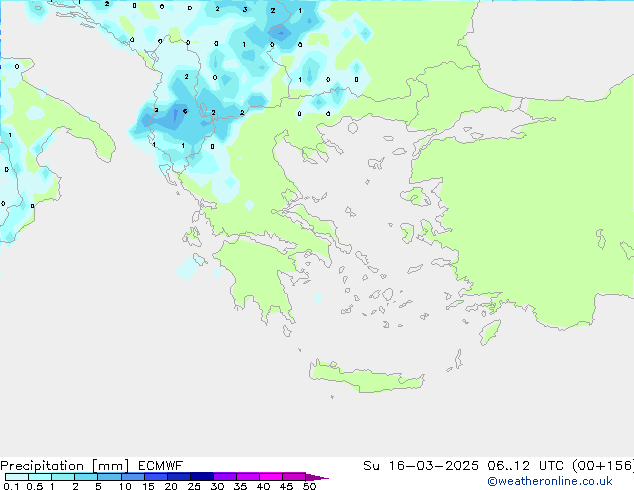Click the island of Crete on the map
634x490 pixels.
[366, 377]
